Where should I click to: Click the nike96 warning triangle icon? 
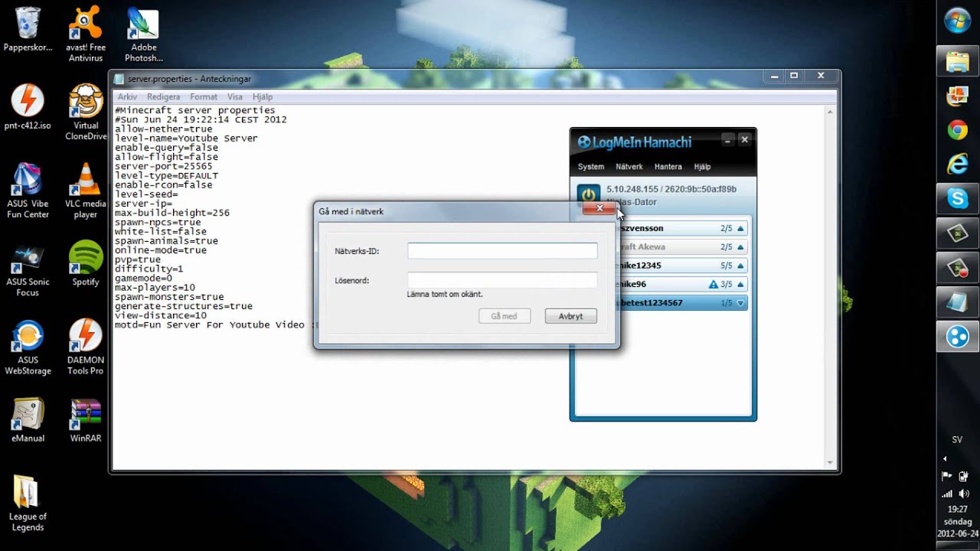[x=714, y=285]
